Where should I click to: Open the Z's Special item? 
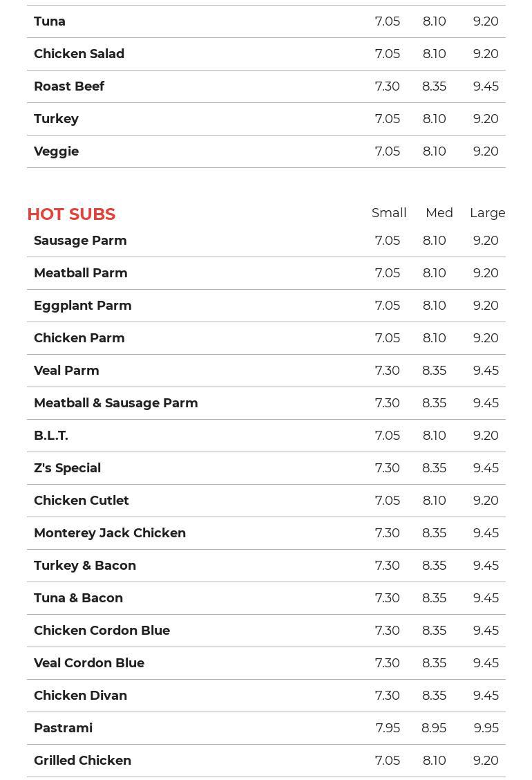point(67,468)
